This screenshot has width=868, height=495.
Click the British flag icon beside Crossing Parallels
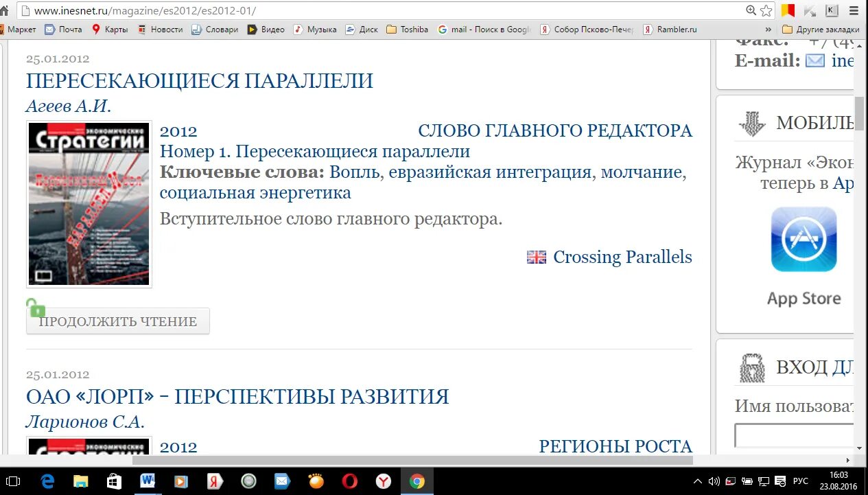[x=536, y=256]
